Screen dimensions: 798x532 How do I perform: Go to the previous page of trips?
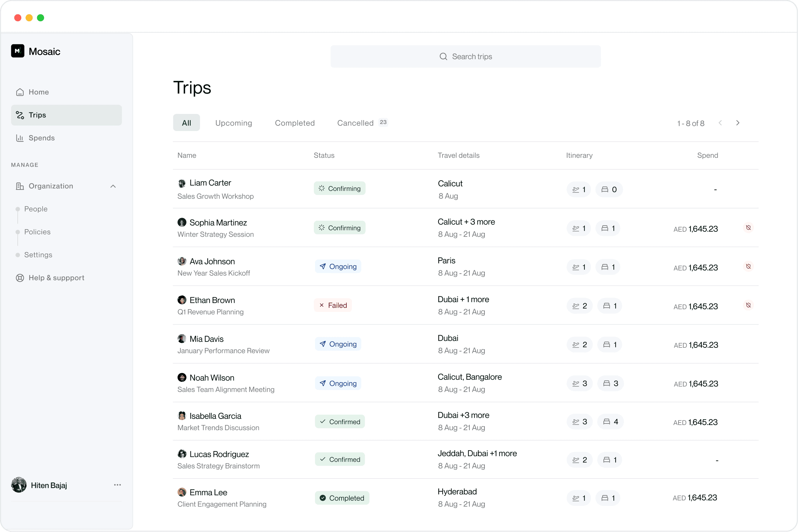click(x=720, y=123)
